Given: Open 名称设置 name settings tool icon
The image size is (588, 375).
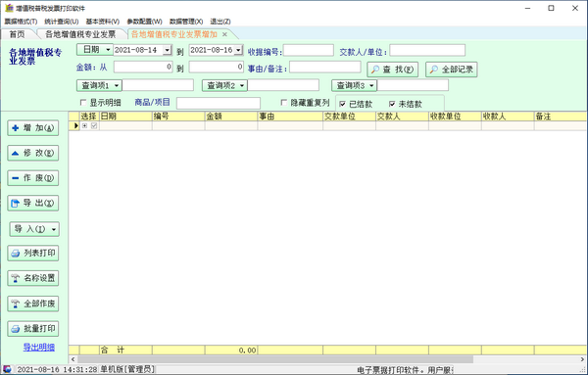Looking at the screenshot, I should tap(33, 278).
